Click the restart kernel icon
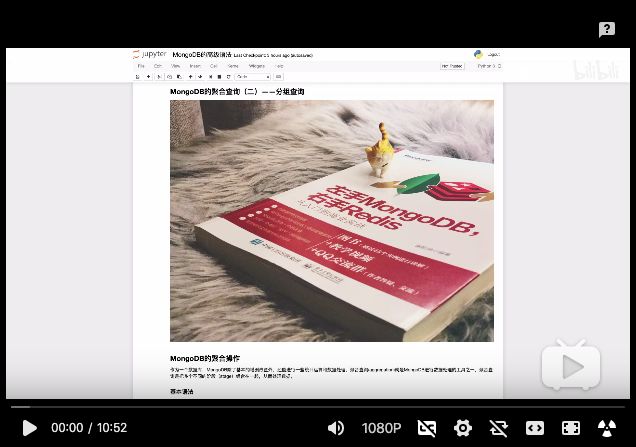 [229, 77]
